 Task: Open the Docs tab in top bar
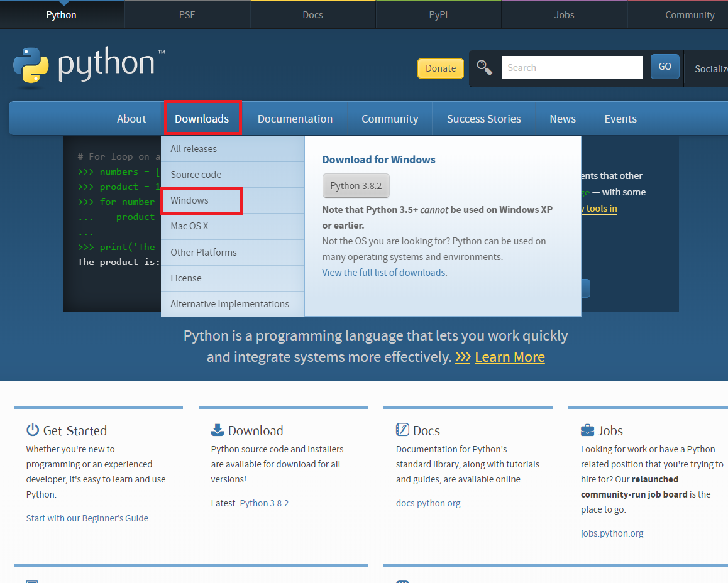(313, 15)
